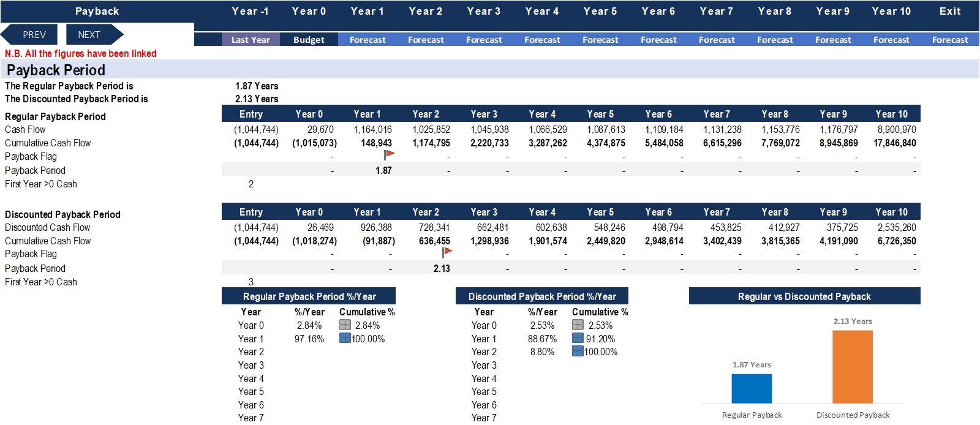Viewport: 980px width, 425px height.
Task: Select the 2.13 Years discounted payback value
Action: pos(257,99)
